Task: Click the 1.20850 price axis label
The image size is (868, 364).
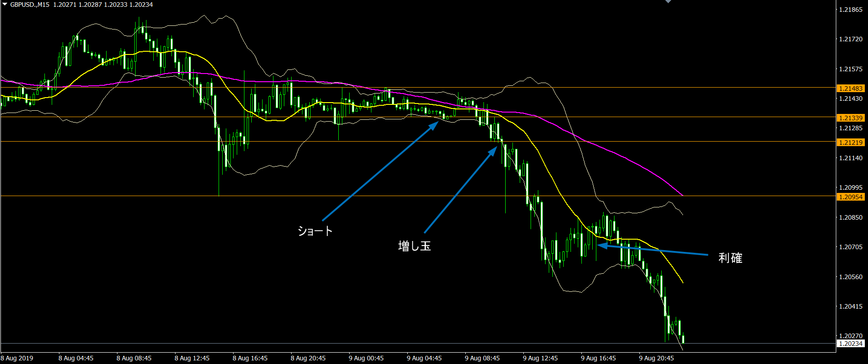Action: pyautogui.click(x=851, y=217)
